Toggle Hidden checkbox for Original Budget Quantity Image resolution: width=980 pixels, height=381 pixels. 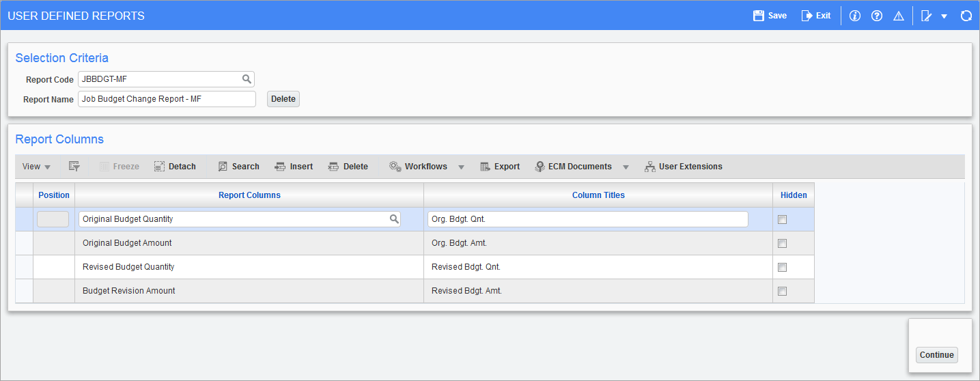(x=783, y=219)
